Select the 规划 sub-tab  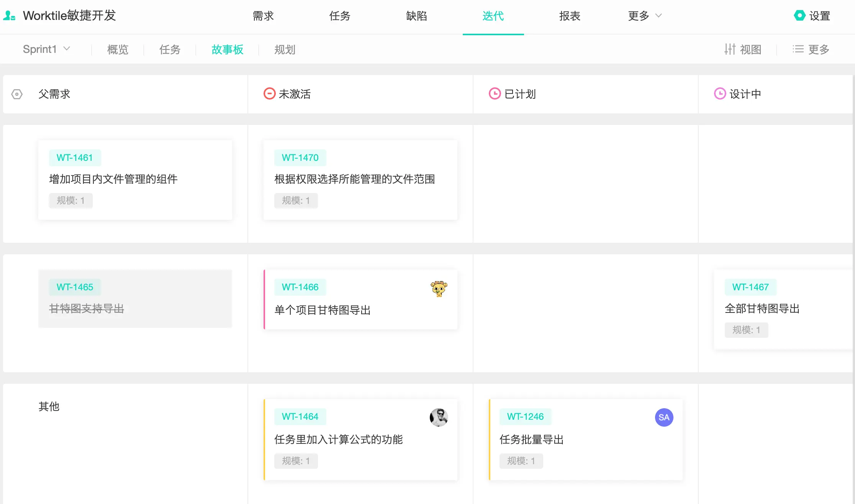(285, 49)
